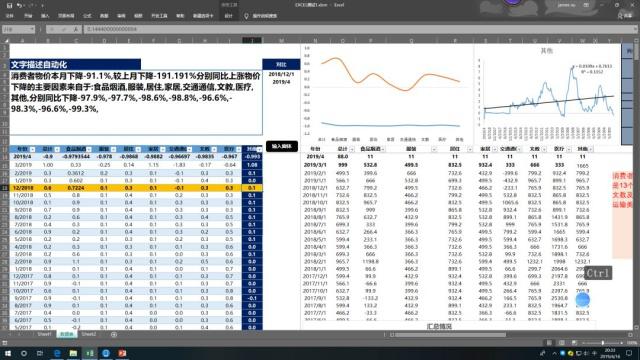The width and height of the screenshot is (640, 360).
Task: Open Task View on taskbar
Action: tap(40, 353)
